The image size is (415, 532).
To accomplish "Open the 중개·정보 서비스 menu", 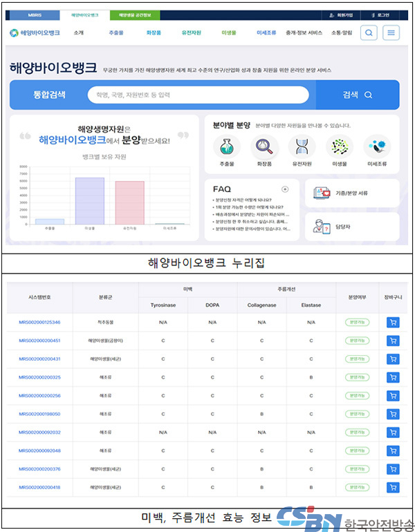I will point(304,33).
